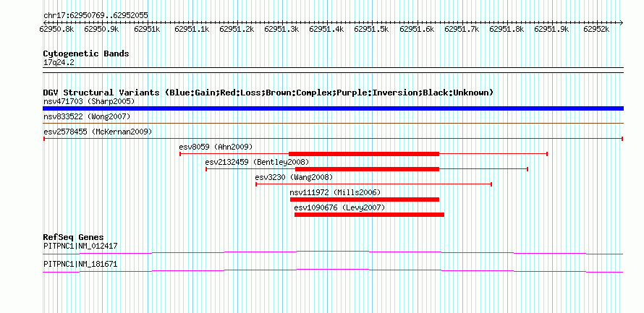
Task: Select the magenta NM_012417 gene track line
Action: tap(333, 253)
